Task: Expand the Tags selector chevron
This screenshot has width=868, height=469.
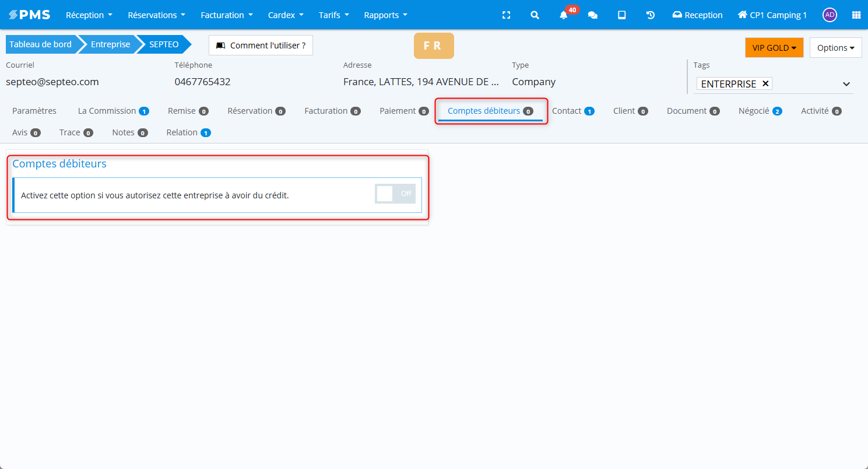Action: click(x=846, y=84)
